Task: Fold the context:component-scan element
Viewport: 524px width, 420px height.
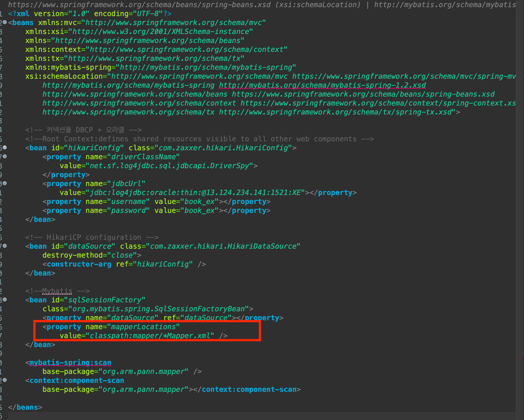Action: 5,380
